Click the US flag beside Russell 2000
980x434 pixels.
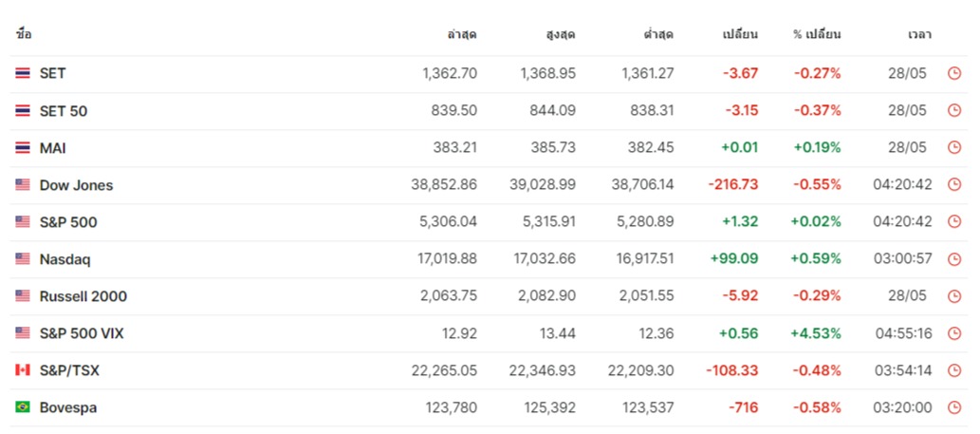tap(23, 296)
